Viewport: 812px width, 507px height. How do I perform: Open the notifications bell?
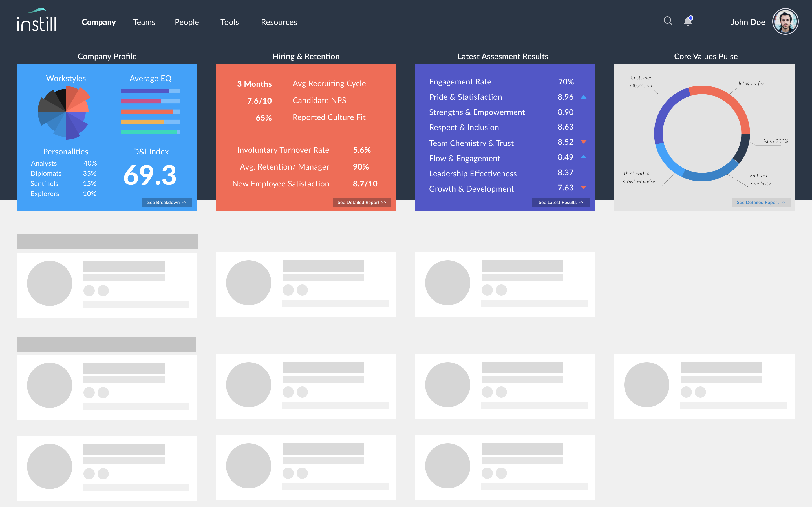[688, 21]
